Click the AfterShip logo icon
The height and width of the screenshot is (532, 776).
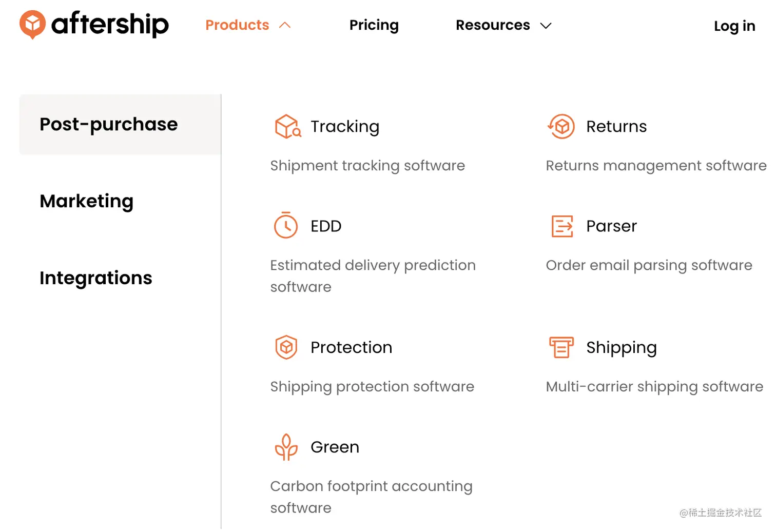pyautogui.click(x=32, y=24)
